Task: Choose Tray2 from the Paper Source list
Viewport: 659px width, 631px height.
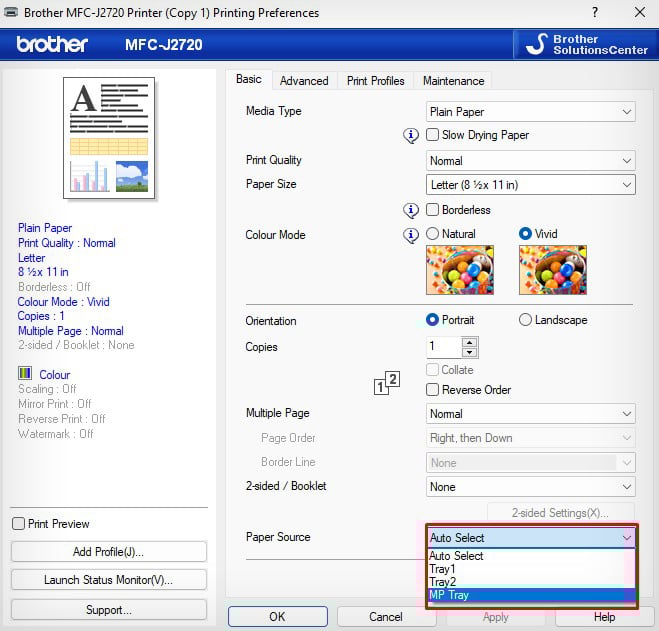Action: [531, 582]
